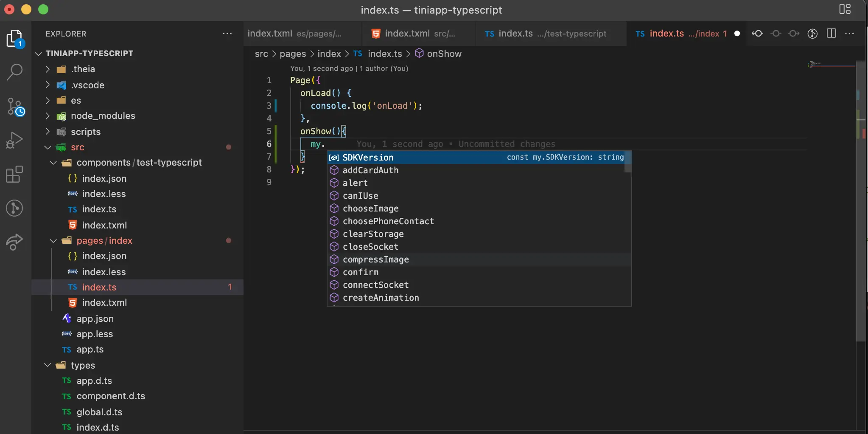This screenshot has width=868, height=434.
Task: Expand the node_modules folder
Action: 48,116
